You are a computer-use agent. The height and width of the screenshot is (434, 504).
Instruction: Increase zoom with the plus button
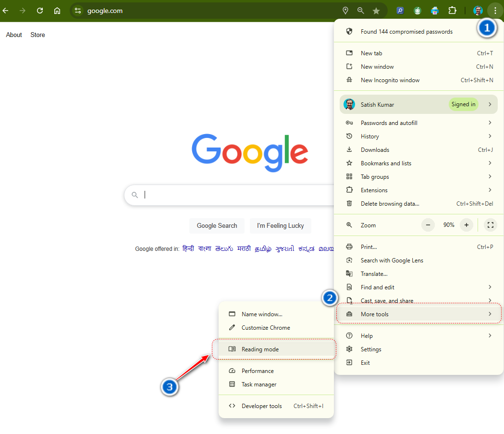point(467,225)
